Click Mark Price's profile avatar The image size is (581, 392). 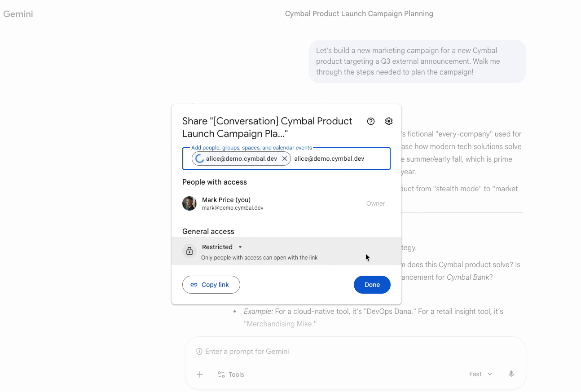point(189,203)
